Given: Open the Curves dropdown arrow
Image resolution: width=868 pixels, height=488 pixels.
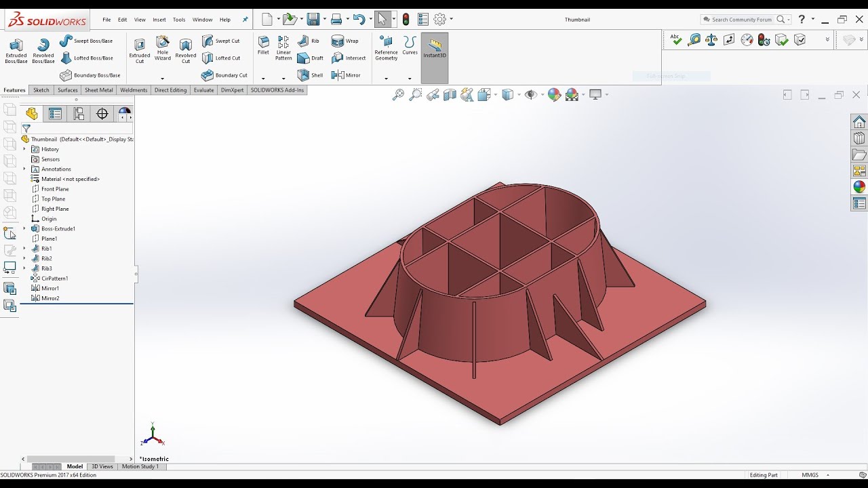Looking at the screenshot, I should (410, 79).
